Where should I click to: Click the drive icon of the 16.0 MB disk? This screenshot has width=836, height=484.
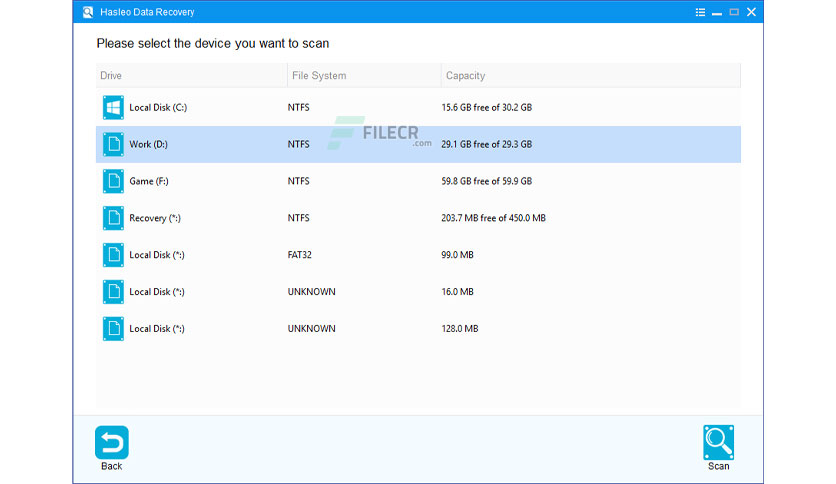click(x=113, y=291)
